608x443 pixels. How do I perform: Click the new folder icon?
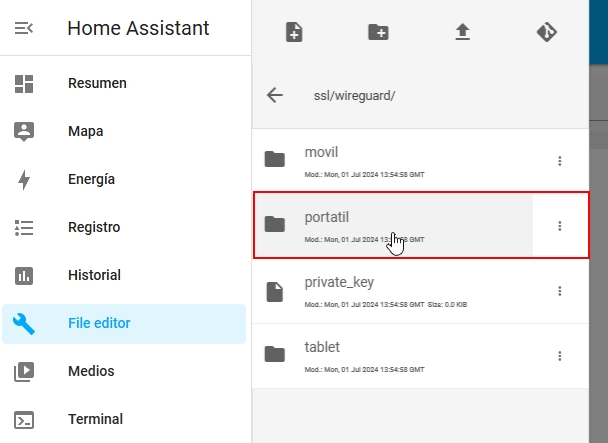[x=378, y=32]
